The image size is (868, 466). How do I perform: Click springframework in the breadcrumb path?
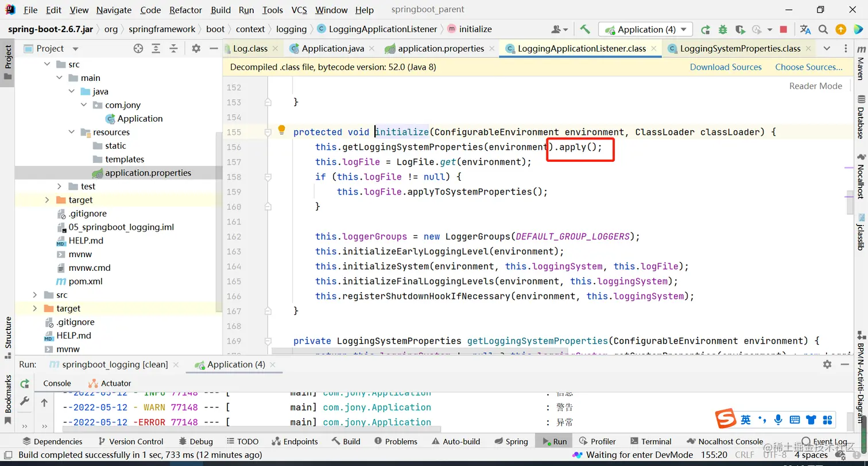(x=162, y=29)
